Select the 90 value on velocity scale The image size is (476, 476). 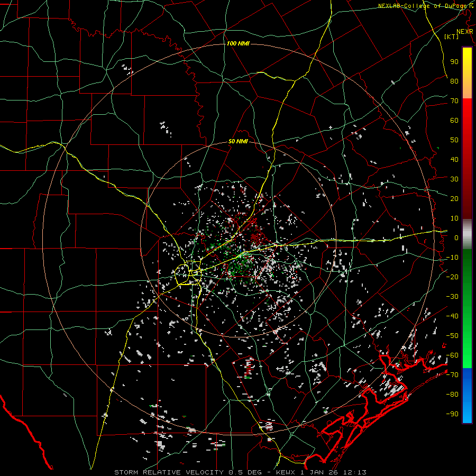(454, 62)
